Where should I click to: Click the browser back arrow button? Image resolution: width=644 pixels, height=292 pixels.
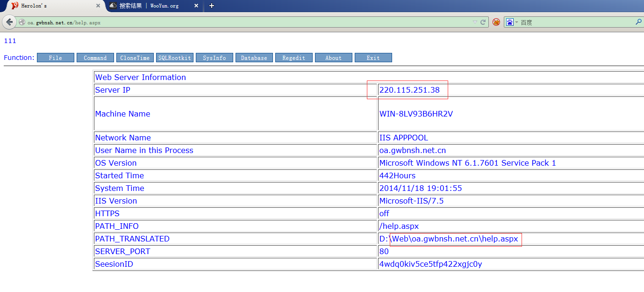(9, 22)
